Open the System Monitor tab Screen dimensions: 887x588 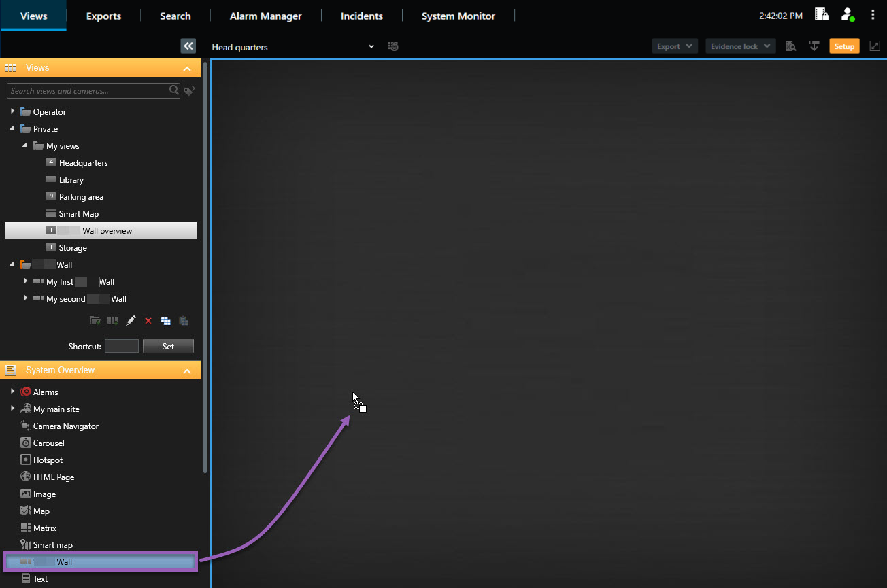click(458, 16)
